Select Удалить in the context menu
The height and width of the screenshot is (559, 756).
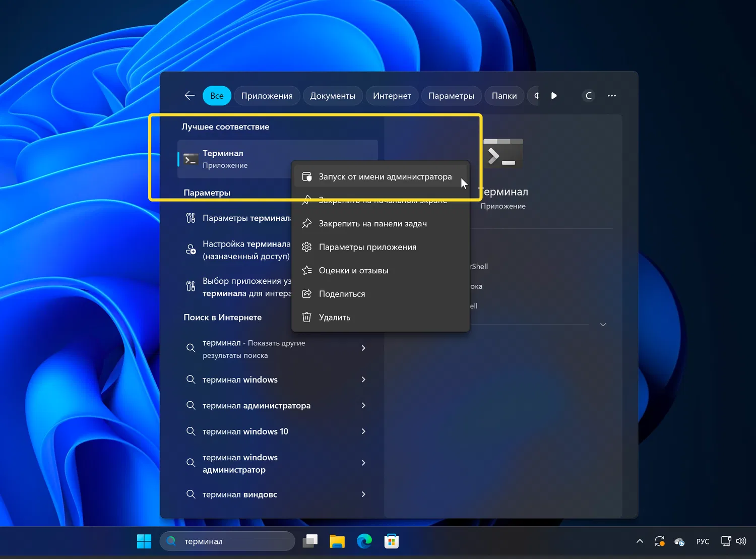tap(381, 318)
